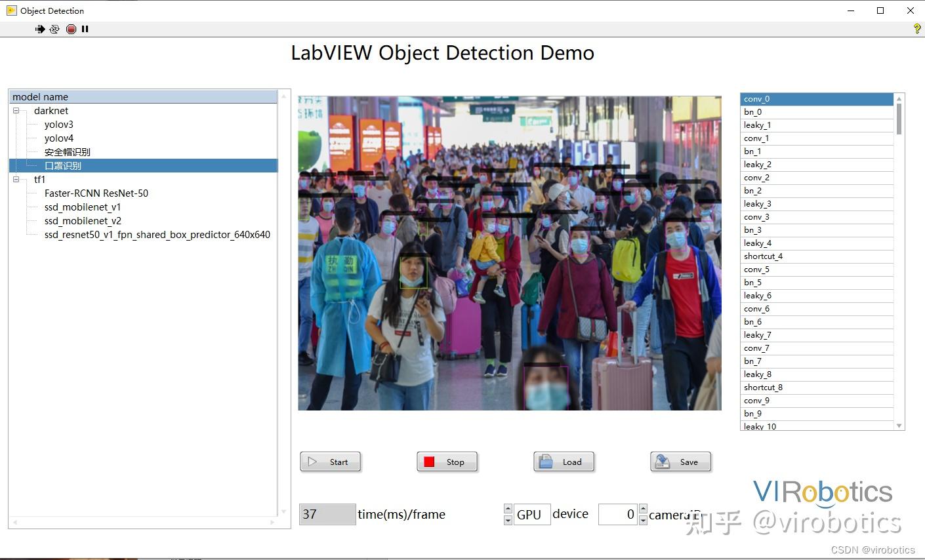Pause execution using the pause icon
The image size is (925, 560).
pos(85,29)
